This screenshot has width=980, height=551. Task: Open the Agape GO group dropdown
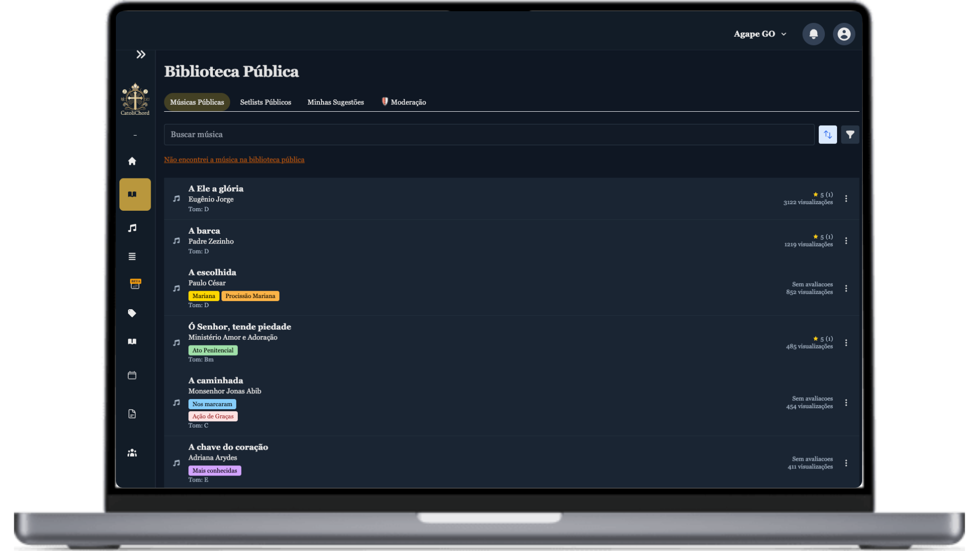point(760,34)
